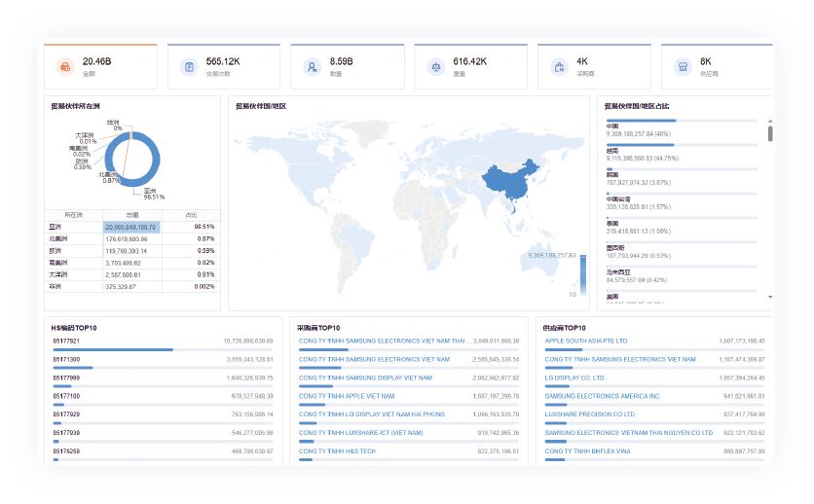The height and width of the screenshot is (504, 814).
Task: Click the 金额 money icon on the 20.46B card
Action: pos(65,67)
